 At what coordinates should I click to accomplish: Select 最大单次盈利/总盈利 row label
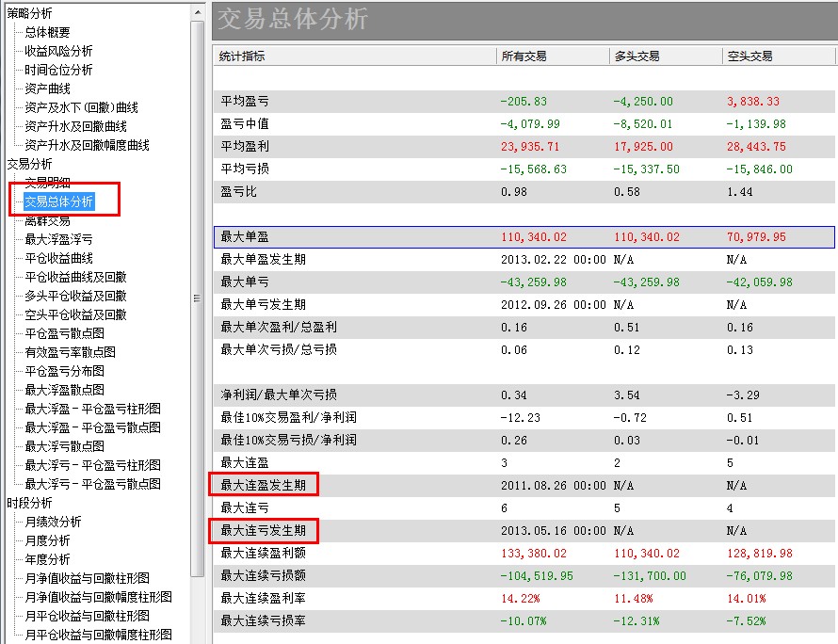[279, 327]
